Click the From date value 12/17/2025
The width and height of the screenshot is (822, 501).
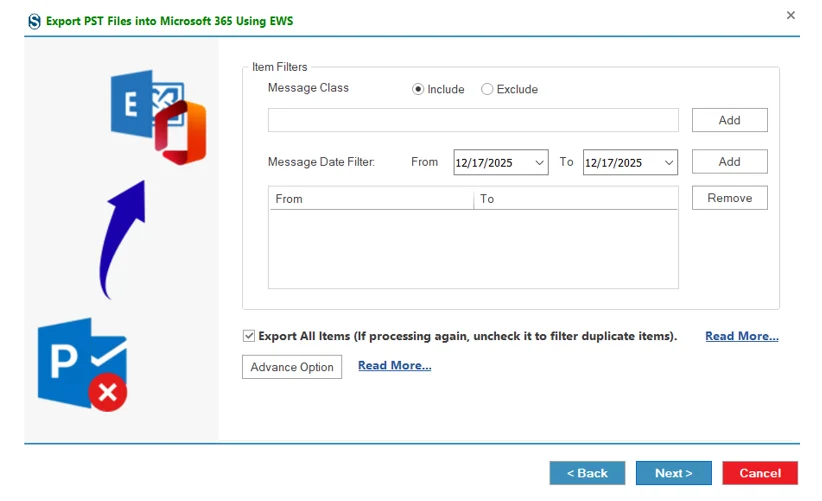[x=484, y=163]
